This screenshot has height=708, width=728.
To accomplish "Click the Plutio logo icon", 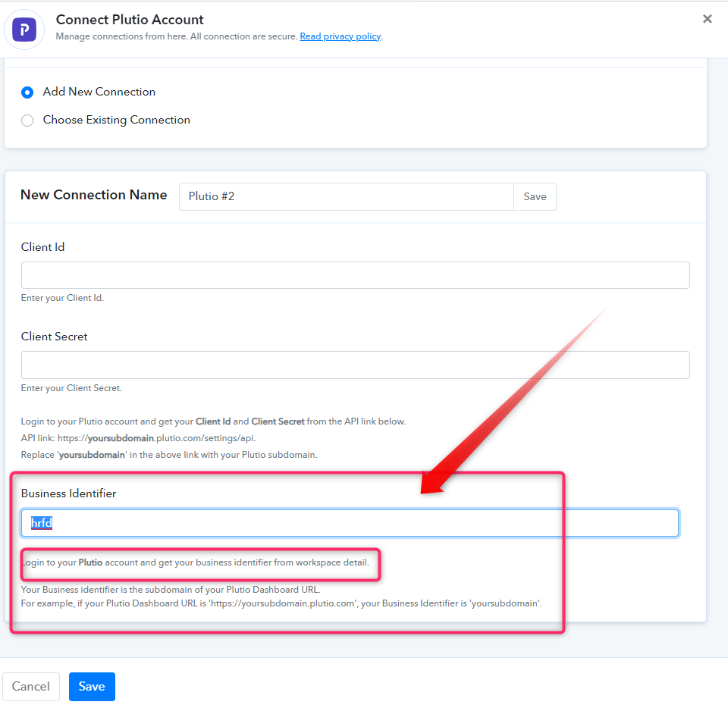I will [24, 30].
